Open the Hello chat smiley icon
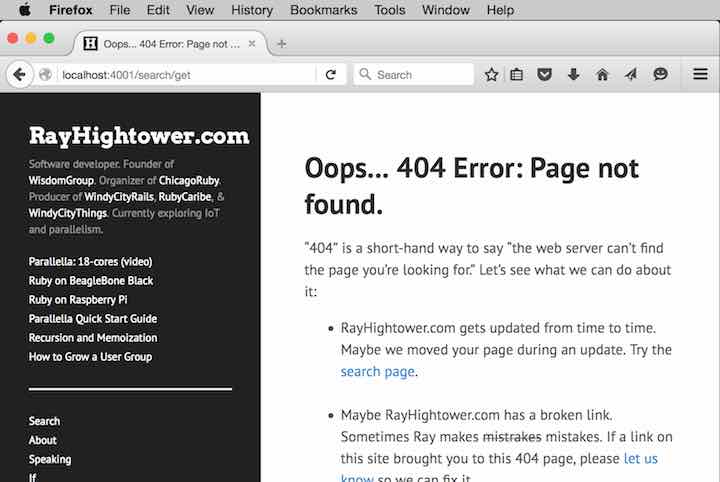720x482 pixels. point(660,74)
